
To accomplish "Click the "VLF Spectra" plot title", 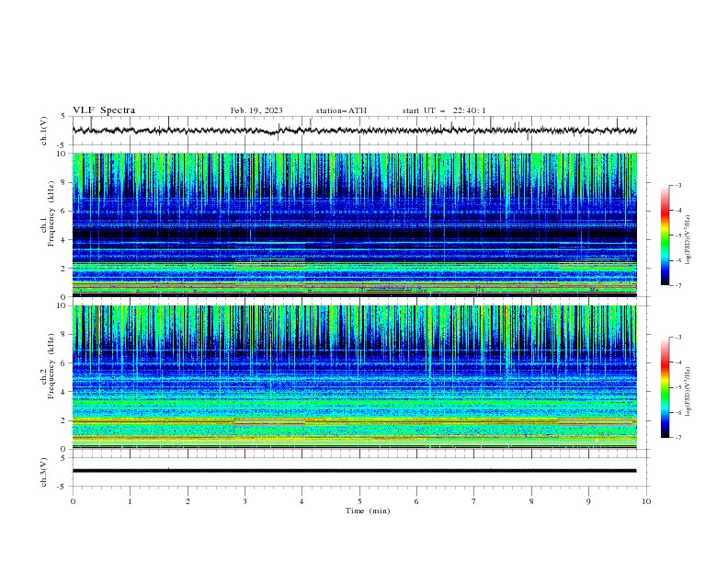I will point(104,110).
